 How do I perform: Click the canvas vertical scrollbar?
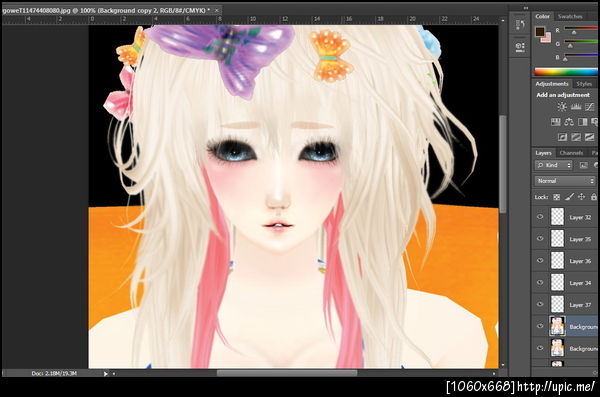(x=503, y=164)
